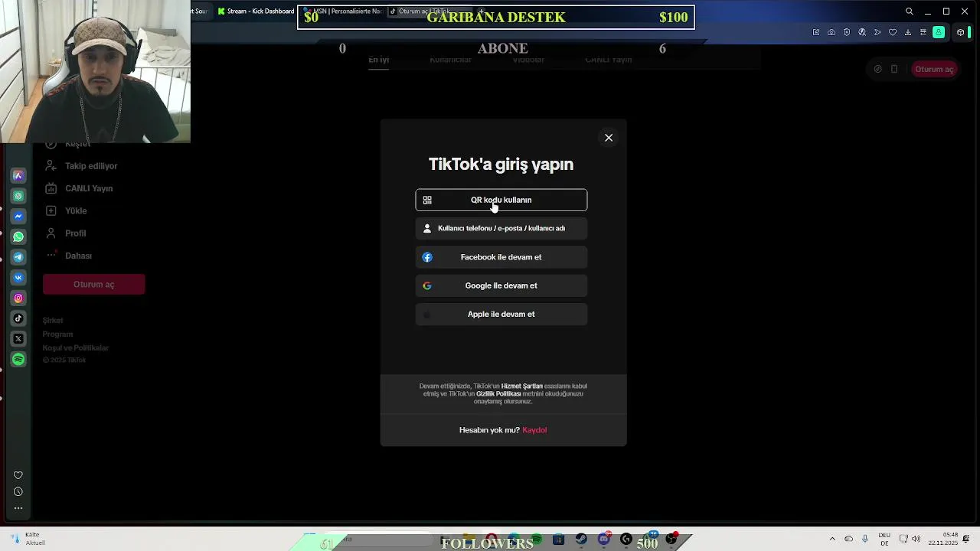The image size is (980, 551).
Task: Expand the Program footer section
Action: pos(57,334)
